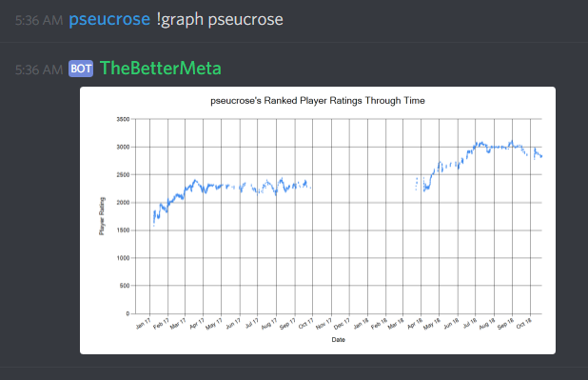The image size is (588, 380).
Task: Click the 5:36 AM timestamp beside BOT
Action: [39, 70]
